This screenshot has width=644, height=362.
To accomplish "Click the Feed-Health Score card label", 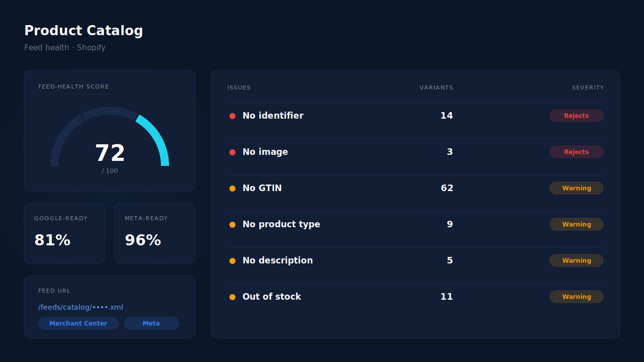I will [x=73, y=86].
